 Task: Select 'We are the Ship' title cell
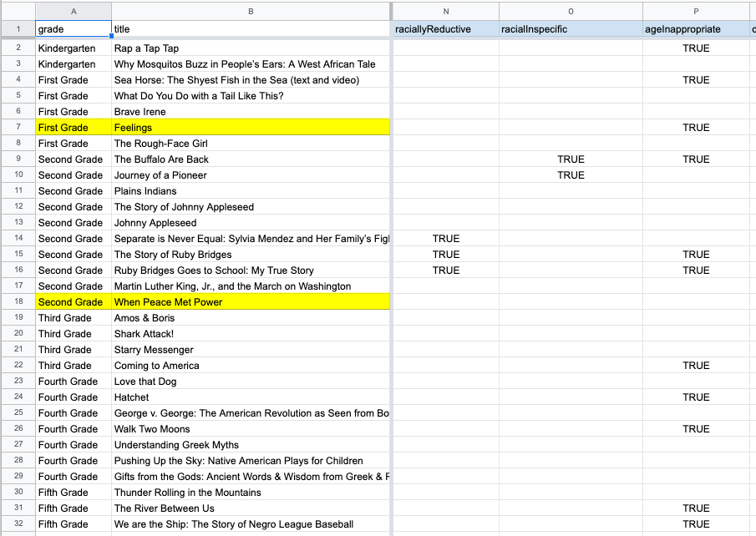pos(251,524)
